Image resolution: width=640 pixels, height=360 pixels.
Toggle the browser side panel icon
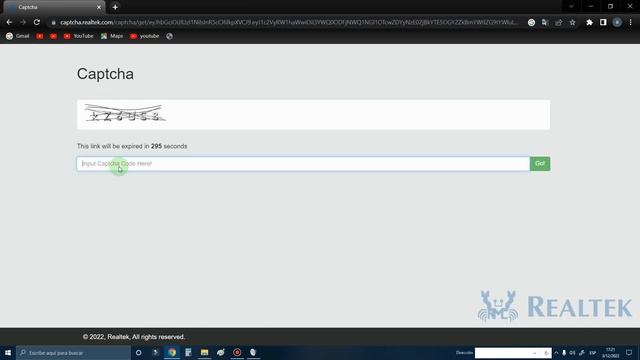coord(603,22)
